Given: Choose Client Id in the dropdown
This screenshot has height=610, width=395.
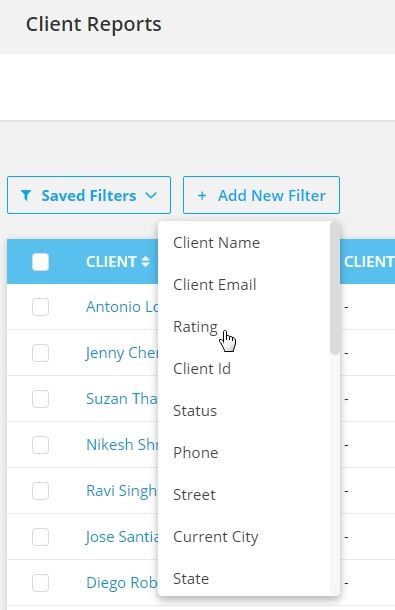Looking at the screenshot, I should [x=202, y=369].
